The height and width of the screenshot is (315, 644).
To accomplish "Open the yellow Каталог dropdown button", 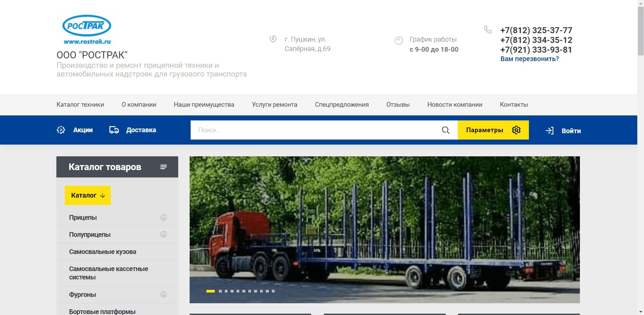I will pos(88,195).
